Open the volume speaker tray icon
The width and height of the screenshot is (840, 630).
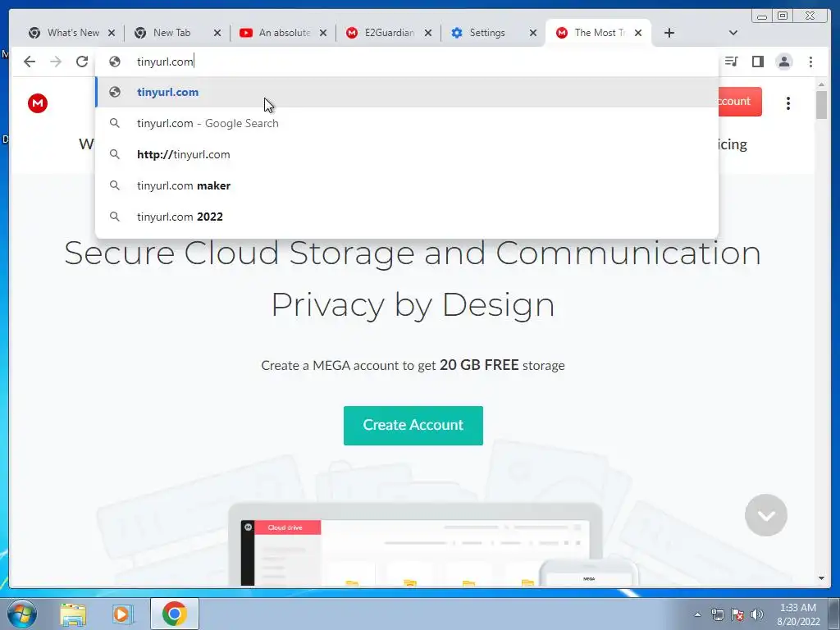(757, 614)
